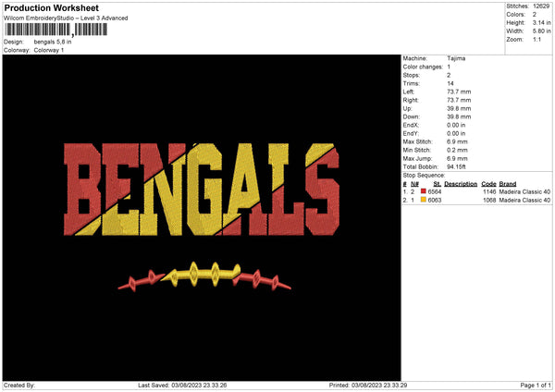Click the Zoom value '1:1'
Viewport: 555px width, 392px height.
click(536, 39)
